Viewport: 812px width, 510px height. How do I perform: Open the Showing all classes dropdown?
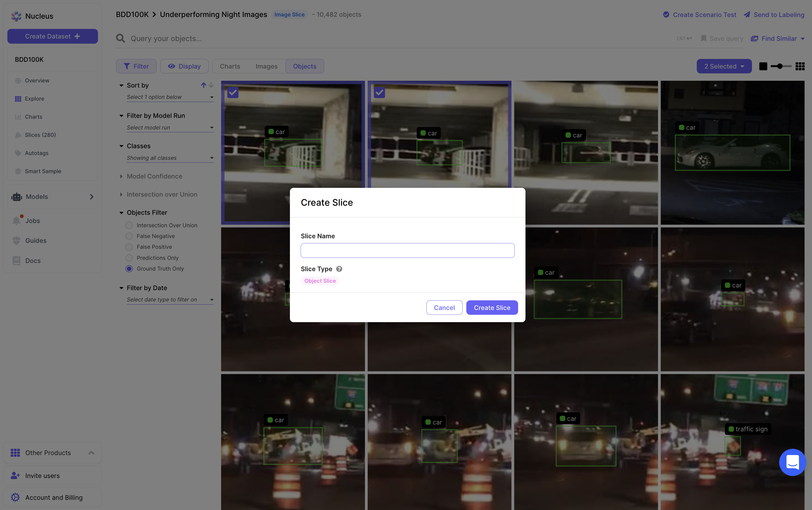[x=170, y=158]
